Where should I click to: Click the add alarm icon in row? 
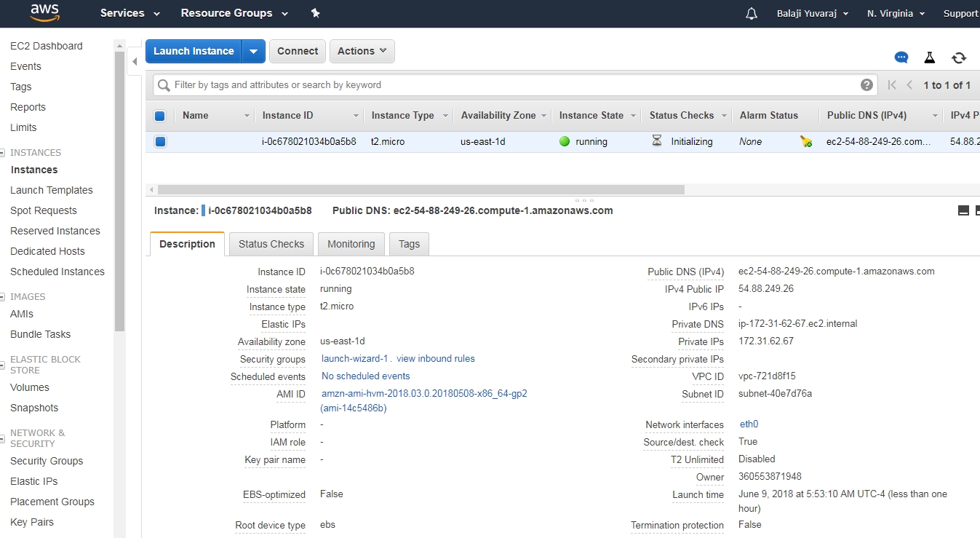[x=806, y=142]
